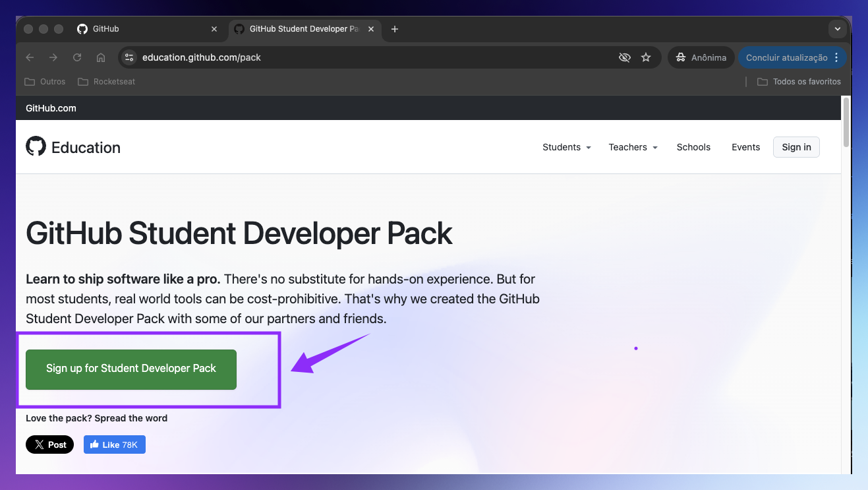Click 'Learn to ship software like a pro.' text
Viewport: 868px width, 490px height.
coord(123,279)
